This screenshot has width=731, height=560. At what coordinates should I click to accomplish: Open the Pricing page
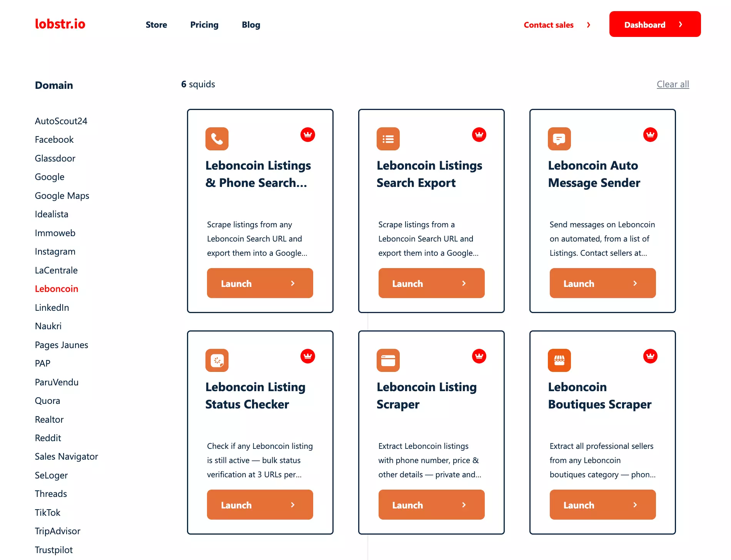point(204,25)
